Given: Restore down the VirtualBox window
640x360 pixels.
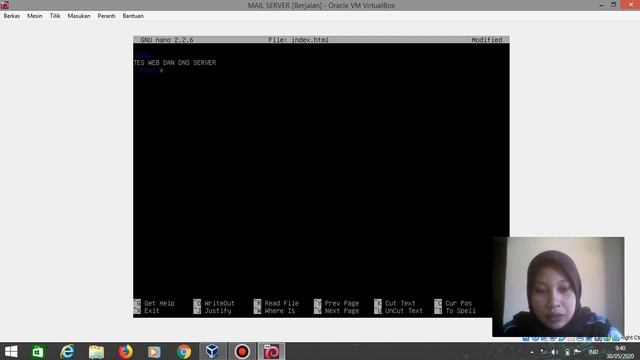Looking at the screenshot, I should [x=613, y=5].
